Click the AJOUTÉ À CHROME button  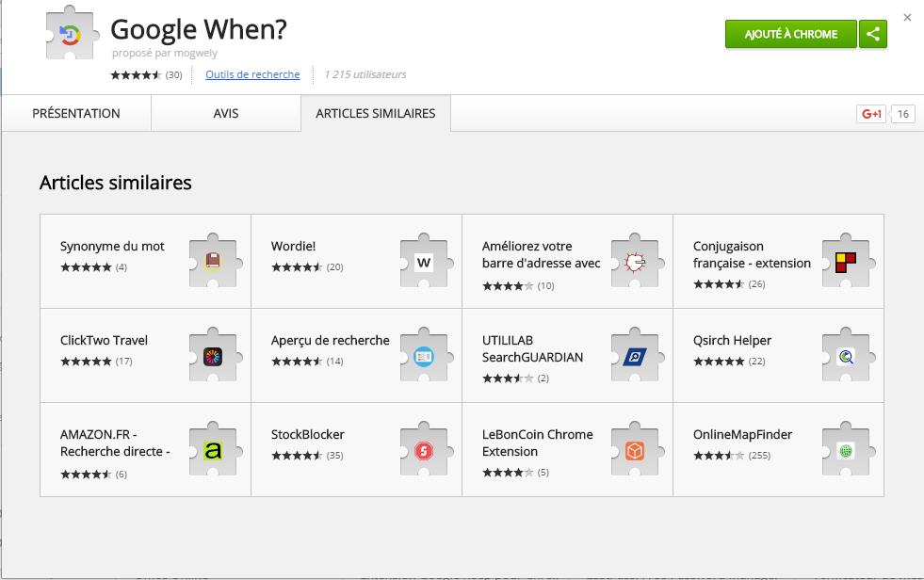click(x=790, y=34)
